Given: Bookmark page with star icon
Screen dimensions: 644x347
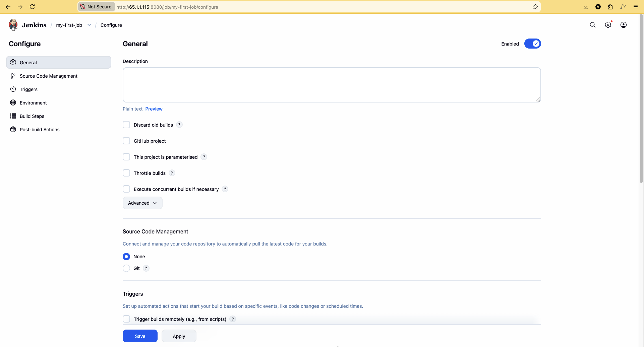Looking at the screenshot, I should coord(535,7).
